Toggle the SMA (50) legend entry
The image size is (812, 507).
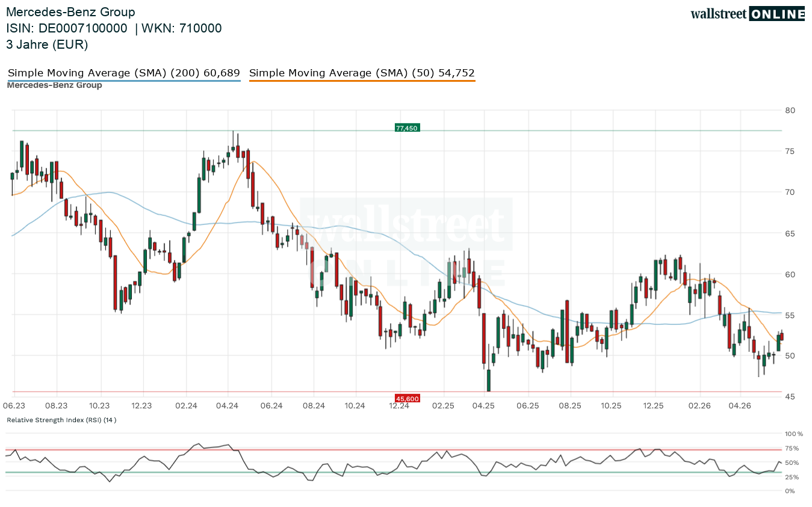[362, 73]
